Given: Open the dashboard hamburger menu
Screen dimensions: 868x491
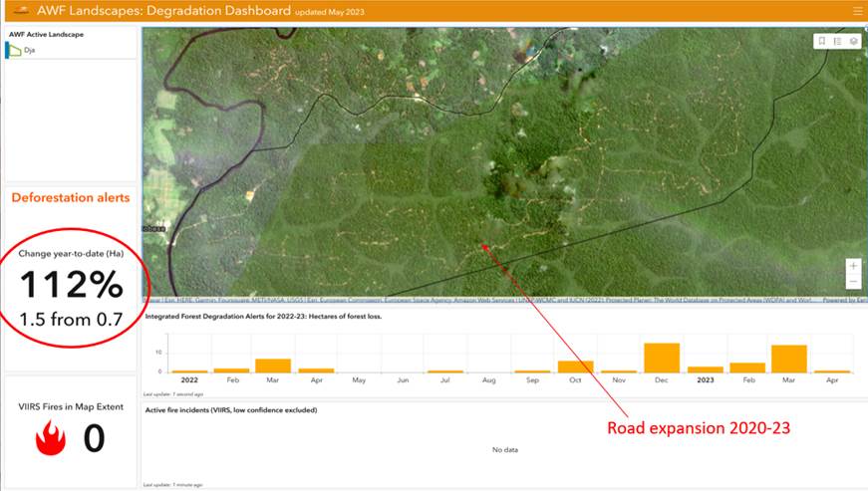Looking at the screenshot, I should (x=857, y=11).
